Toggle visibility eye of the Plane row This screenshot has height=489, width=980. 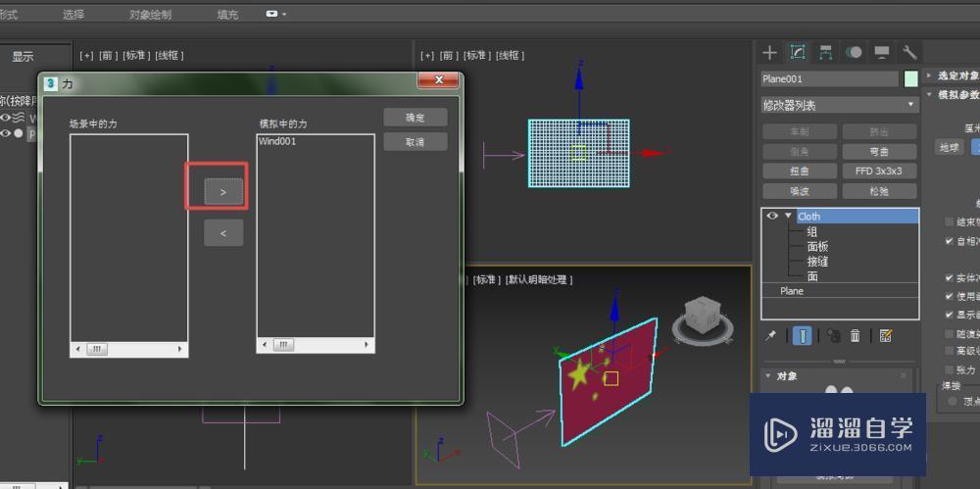pyautogui.click(x=6, y=133)
